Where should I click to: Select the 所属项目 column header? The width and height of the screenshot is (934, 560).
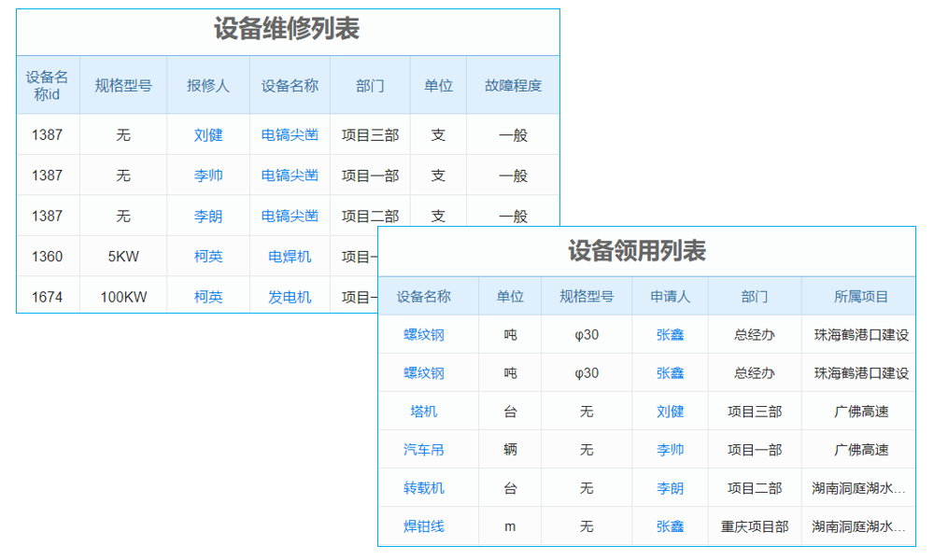tap(861, 295)
